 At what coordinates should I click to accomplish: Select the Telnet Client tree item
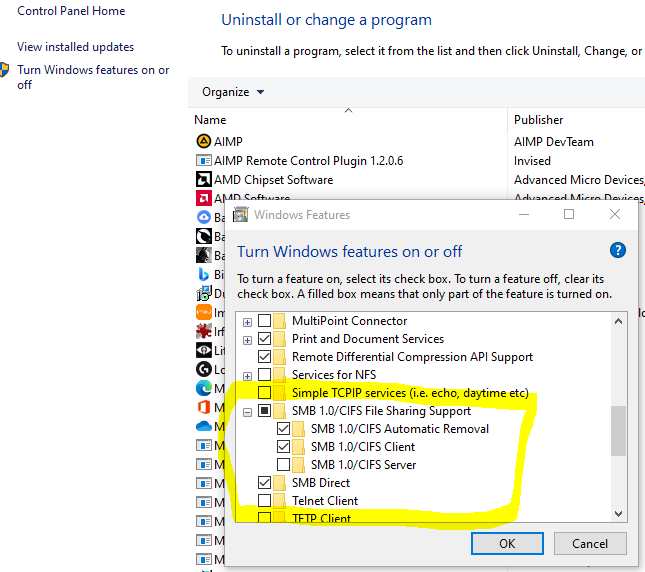325,501
